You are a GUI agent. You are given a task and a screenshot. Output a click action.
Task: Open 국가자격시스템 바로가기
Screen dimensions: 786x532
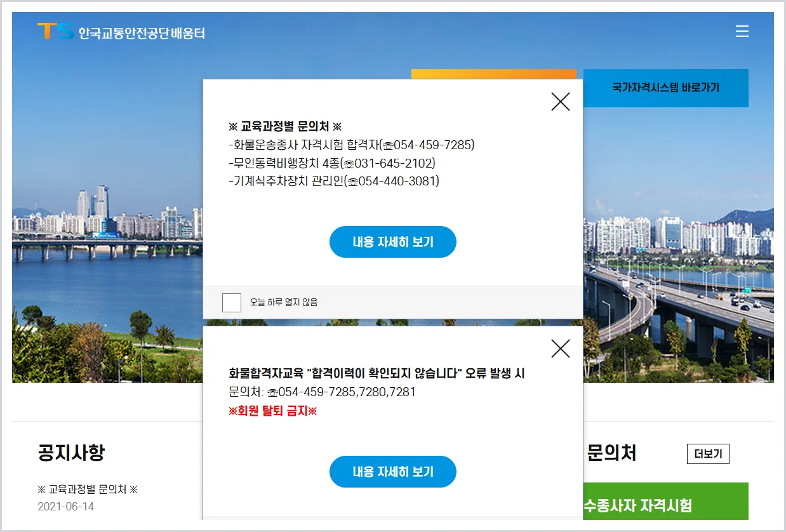(665, 88)
